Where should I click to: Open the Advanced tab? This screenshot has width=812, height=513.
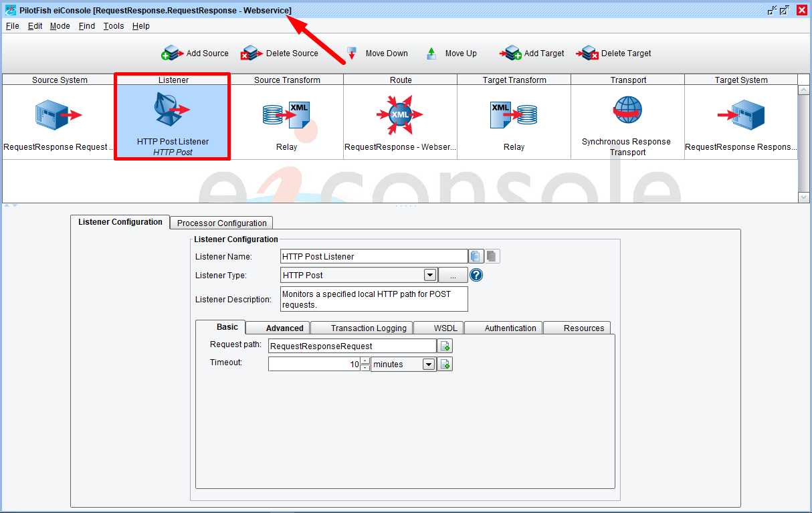coord(278,328)
